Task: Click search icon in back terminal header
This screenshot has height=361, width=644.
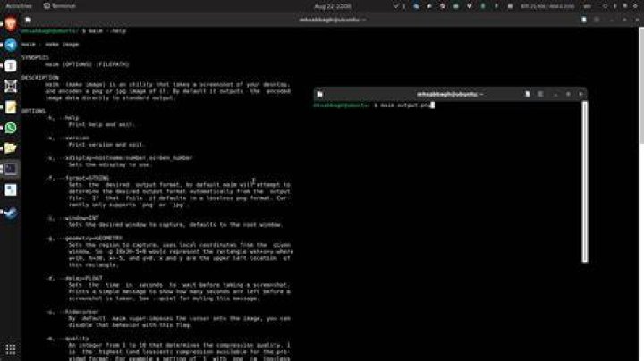Action: tap(583, 20)
